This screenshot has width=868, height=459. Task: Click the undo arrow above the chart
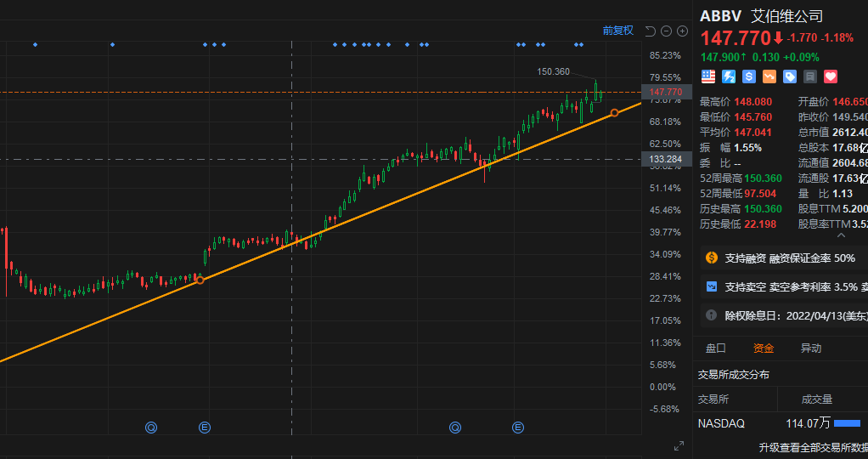[651, 31]
